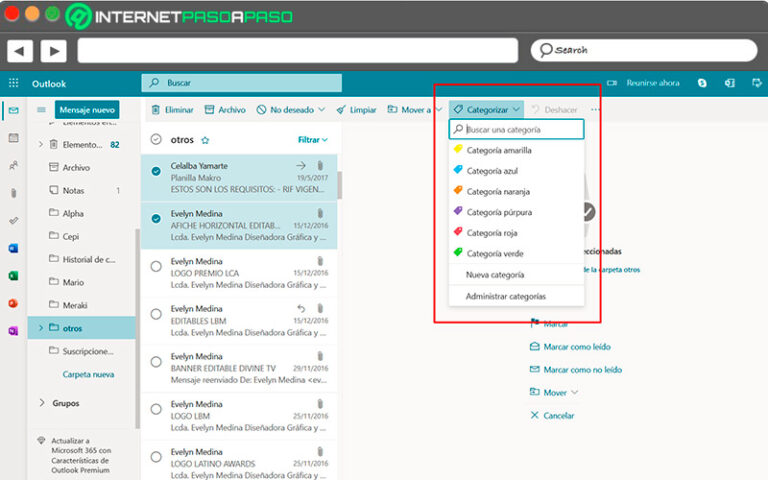Click Cancelar in reading pane
Screen dimensions: 768x480
point(552,415)
